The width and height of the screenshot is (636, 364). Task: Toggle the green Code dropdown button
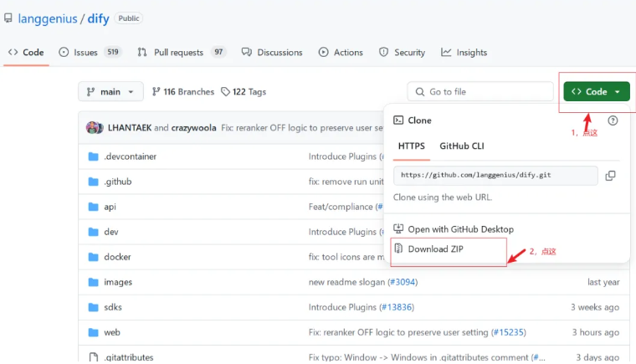596,92
